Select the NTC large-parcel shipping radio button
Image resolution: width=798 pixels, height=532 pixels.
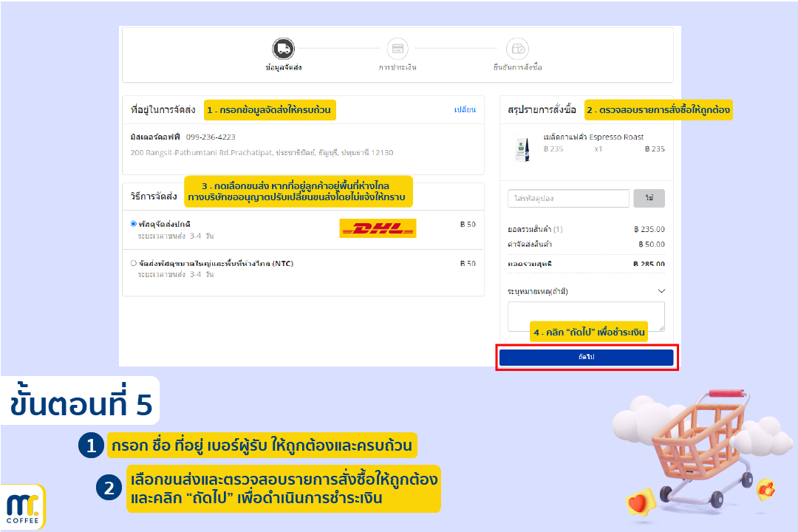coord(133,263)
